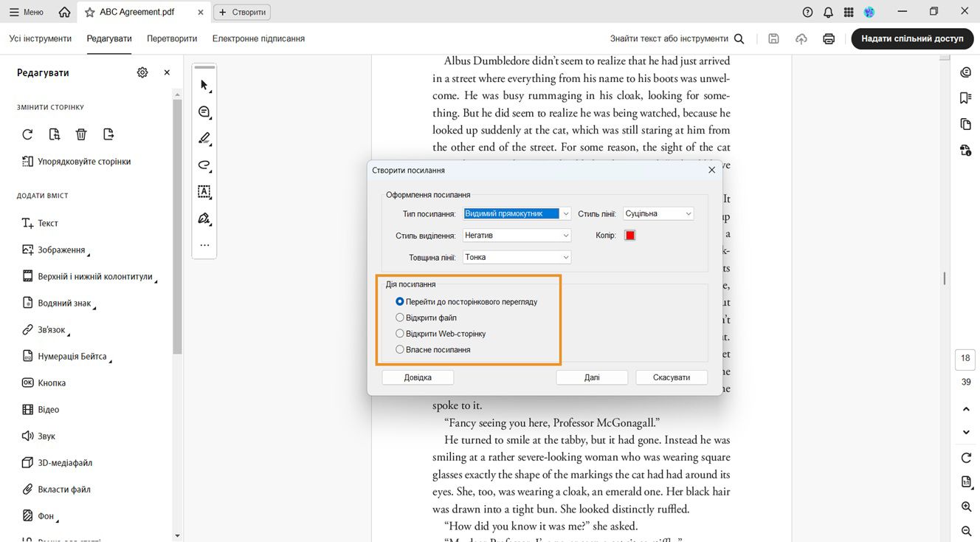This screenshot has height=542, width=980.
Task: Open the Меню hamburger menu
Action: click(x=28, y=12)
